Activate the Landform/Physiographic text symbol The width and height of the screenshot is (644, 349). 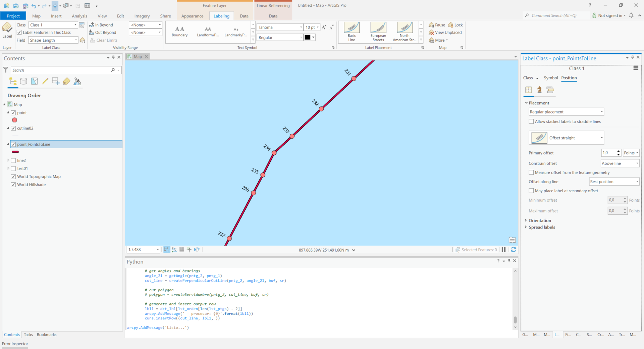coord(208,31)
